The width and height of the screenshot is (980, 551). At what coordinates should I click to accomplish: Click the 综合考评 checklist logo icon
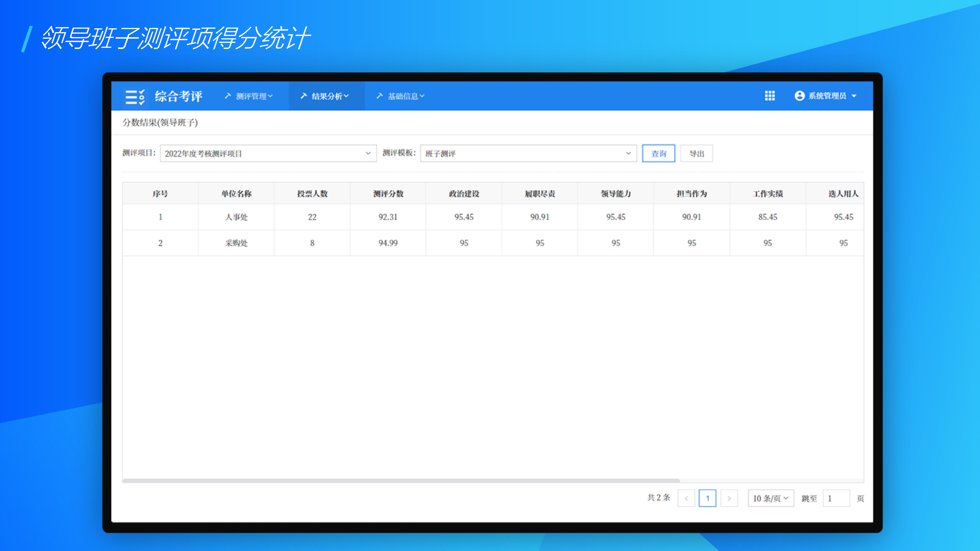click(135, 96)
